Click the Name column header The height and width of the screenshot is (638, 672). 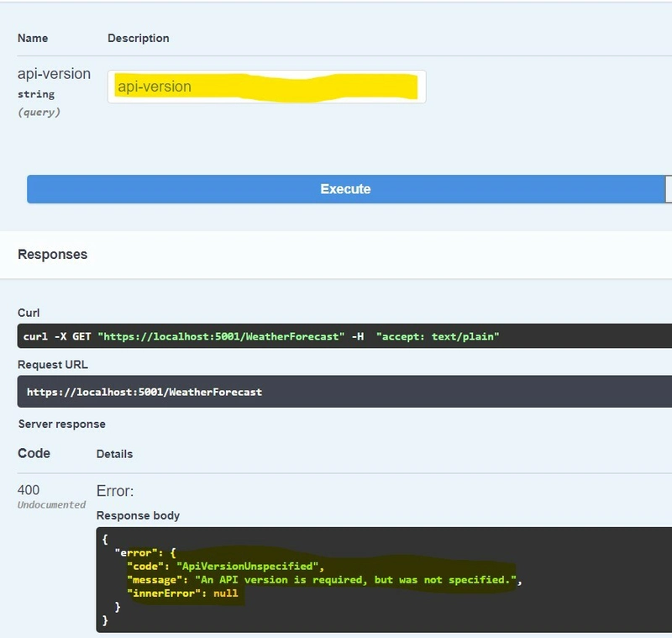point(33,38)
